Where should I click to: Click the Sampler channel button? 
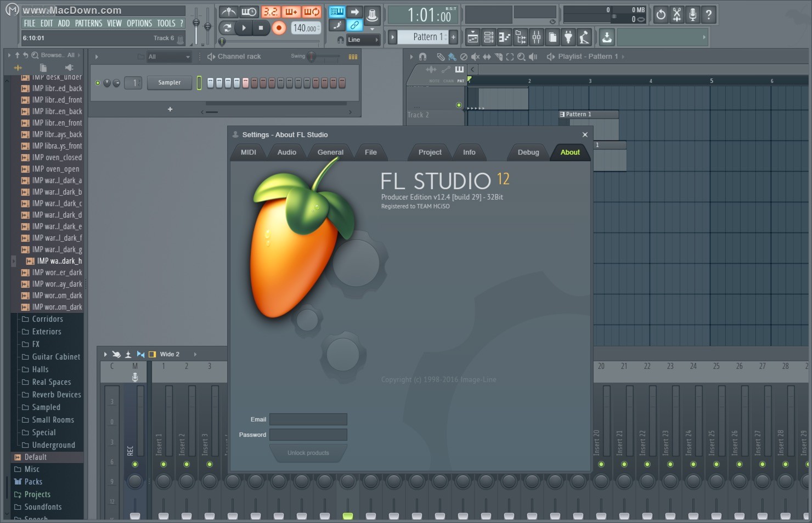170,83
